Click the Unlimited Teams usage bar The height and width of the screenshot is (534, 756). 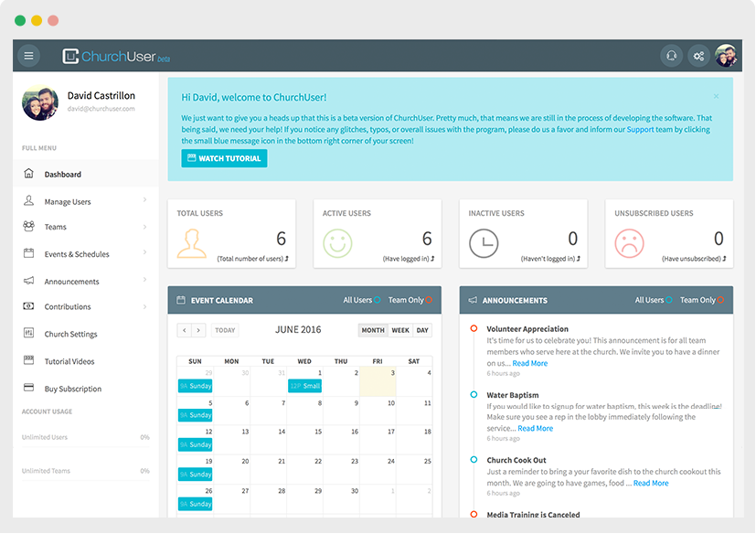click(85, 480)
